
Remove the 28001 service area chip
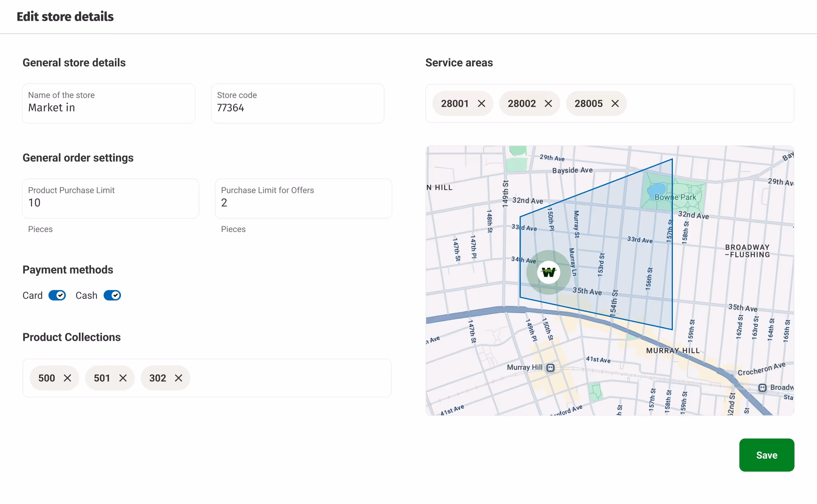(481, 103)
